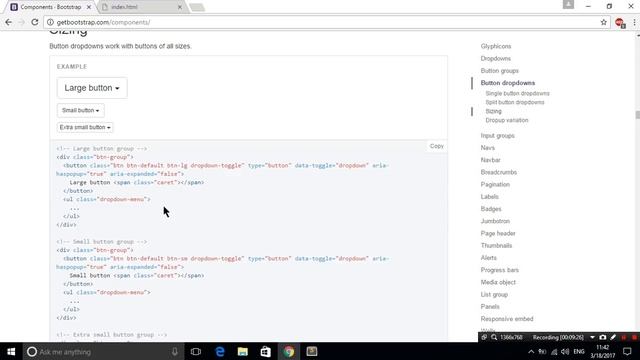Select Button dropdowns in the sidebar
This screenshot has width=640, height=360.
point(508,83)
